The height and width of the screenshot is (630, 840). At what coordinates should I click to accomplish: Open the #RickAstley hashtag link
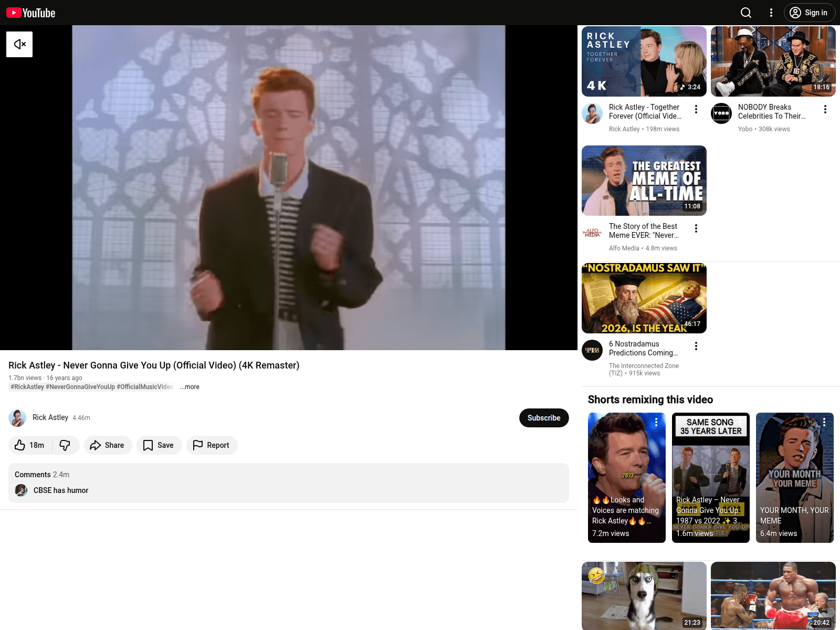coord(27,387)
